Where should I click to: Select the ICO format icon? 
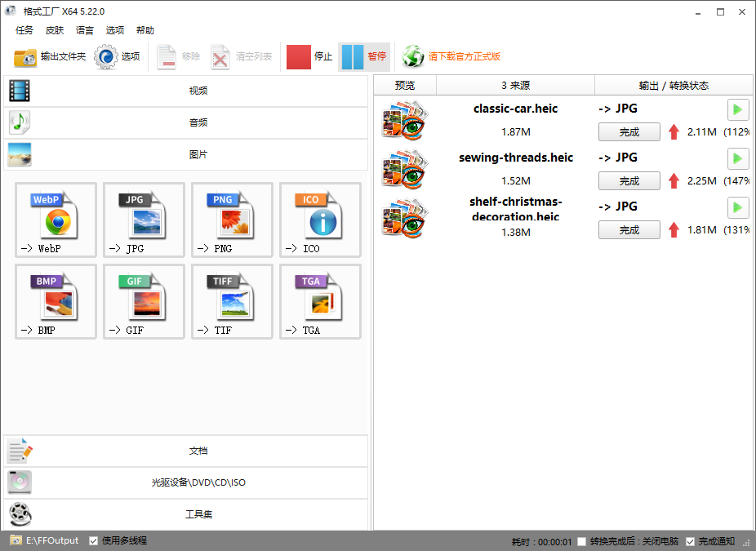(321, 220)
